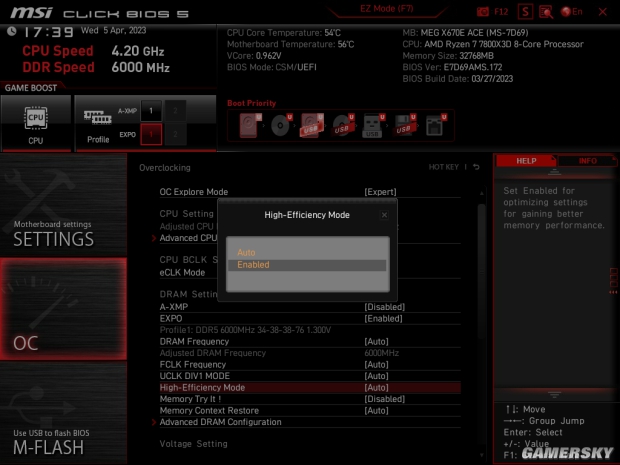The image size is (620, 465).
Task: Enable A-XMP profile 2
Action: [x=175, y=111]
